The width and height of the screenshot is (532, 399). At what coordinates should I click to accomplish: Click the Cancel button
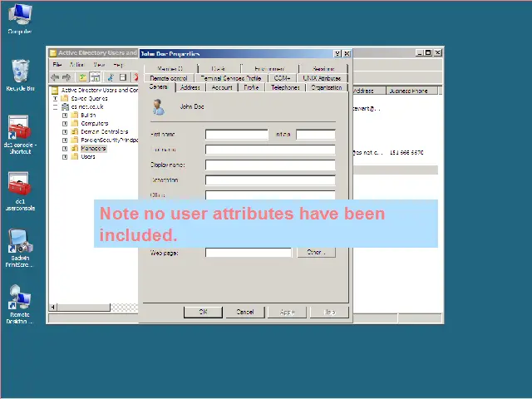pos(245,312)
